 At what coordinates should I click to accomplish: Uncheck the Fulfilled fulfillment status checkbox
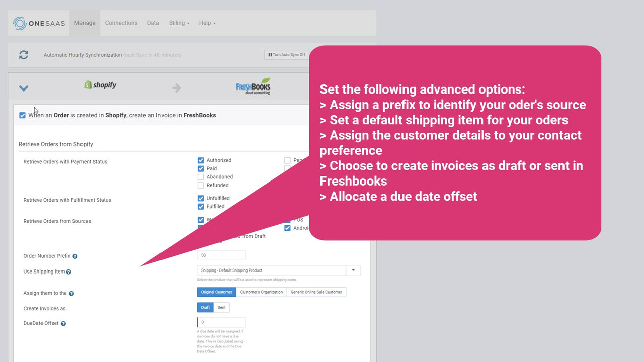[x=201, y=206]
